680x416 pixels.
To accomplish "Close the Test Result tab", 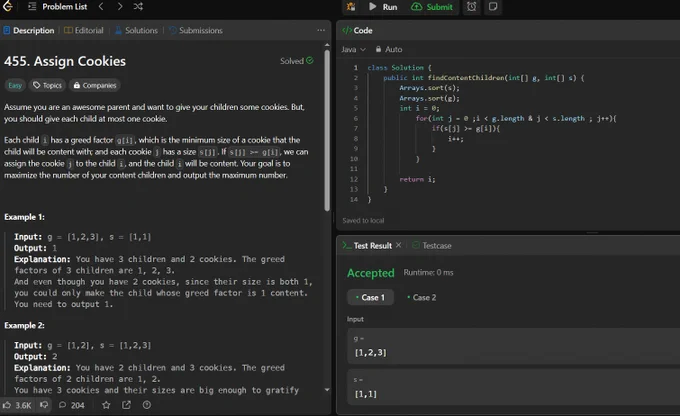I will point(399,245).
